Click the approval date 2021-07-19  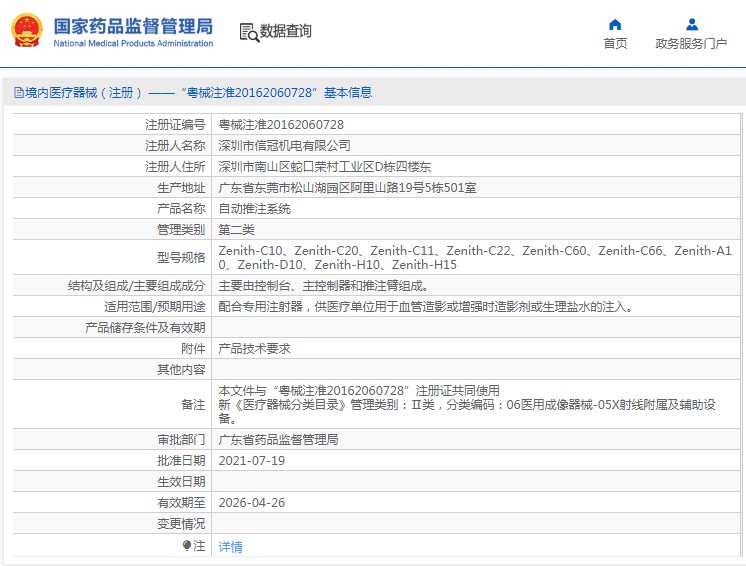point(252,461)
